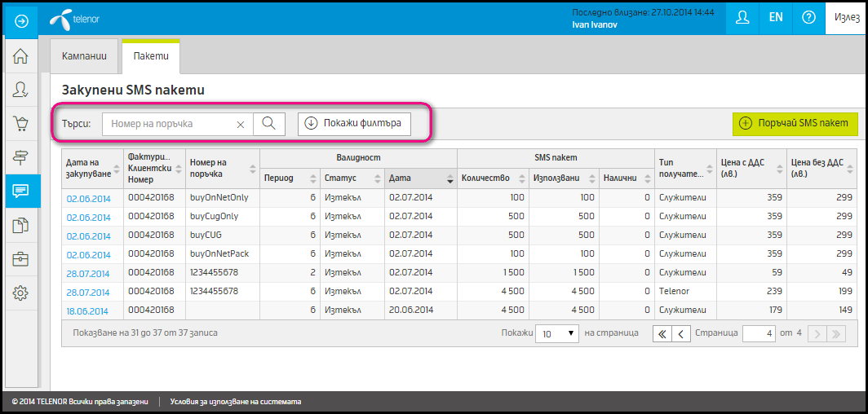Sort by Цена без ДДС column
868x414 pixels.
click(x=821, y=168)
